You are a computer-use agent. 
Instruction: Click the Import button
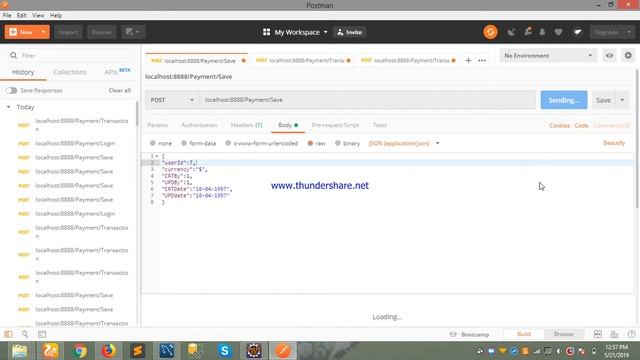[x=68, y=32]
